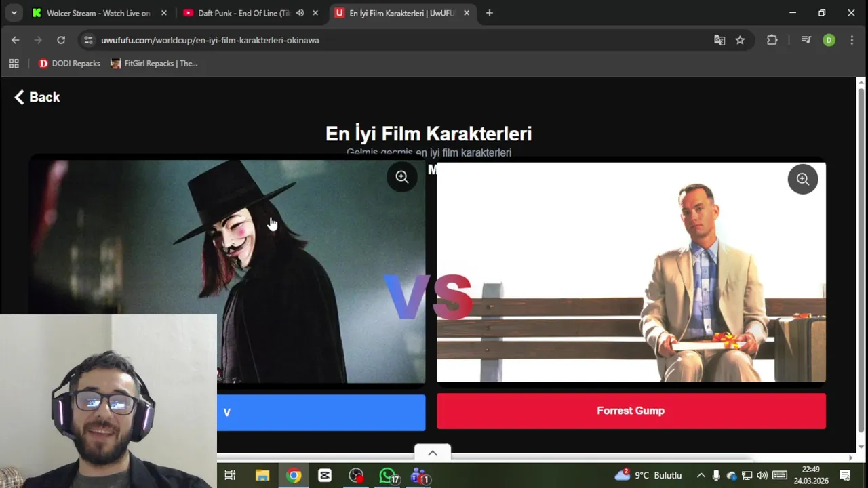Zoom into the V character image

tap(402, 177)
